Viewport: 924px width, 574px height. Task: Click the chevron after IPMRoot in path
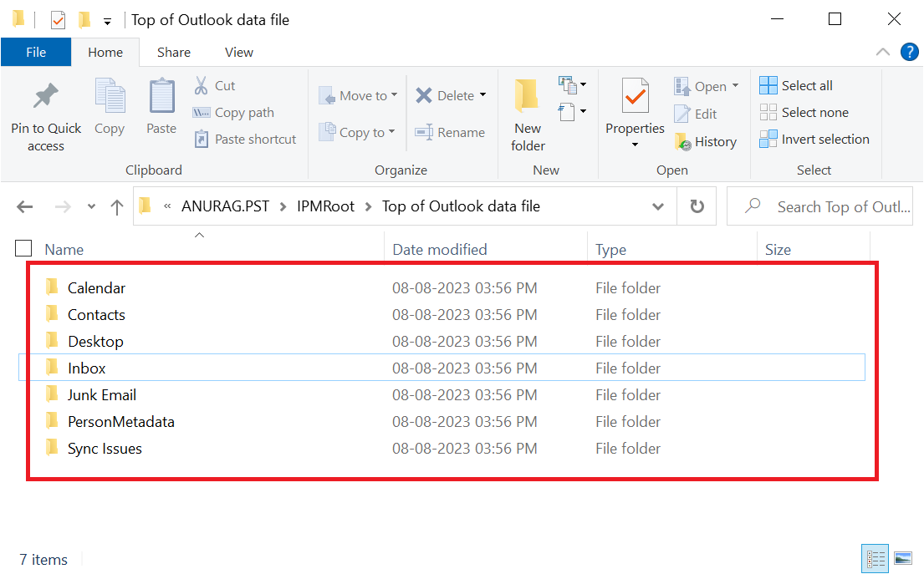click(x=368, y=206)
